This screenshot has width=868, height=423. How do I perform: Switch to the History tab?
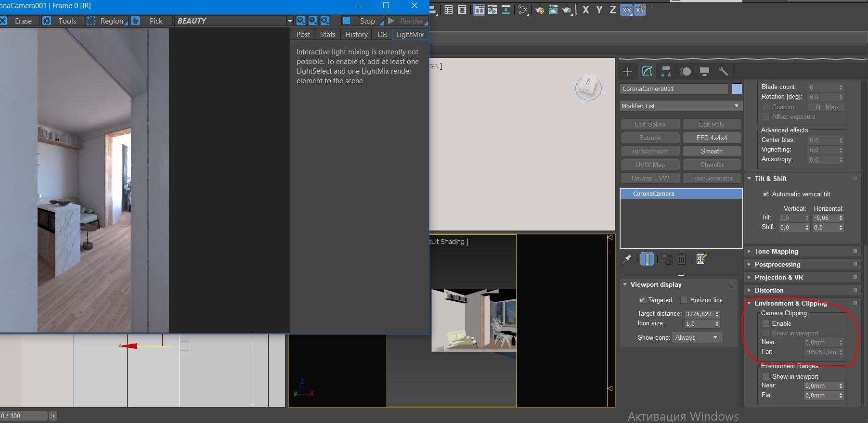356,35
